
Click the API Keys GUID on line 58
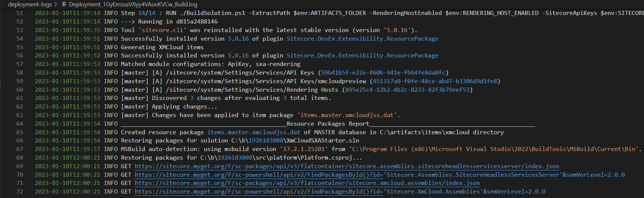point(383,73)
